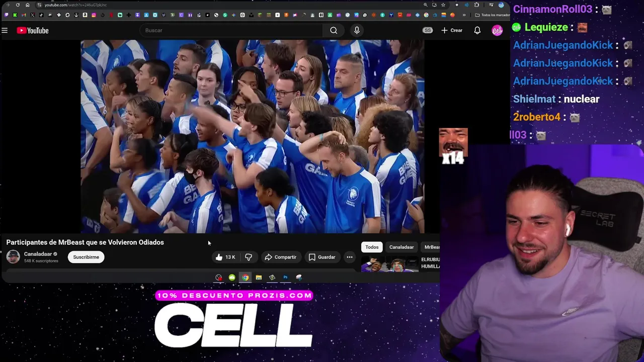Image resolution: width=644 pixels, height=362 pixels.
Task: Go to the YouTube home logo
Action: click(x=33, y=31)
